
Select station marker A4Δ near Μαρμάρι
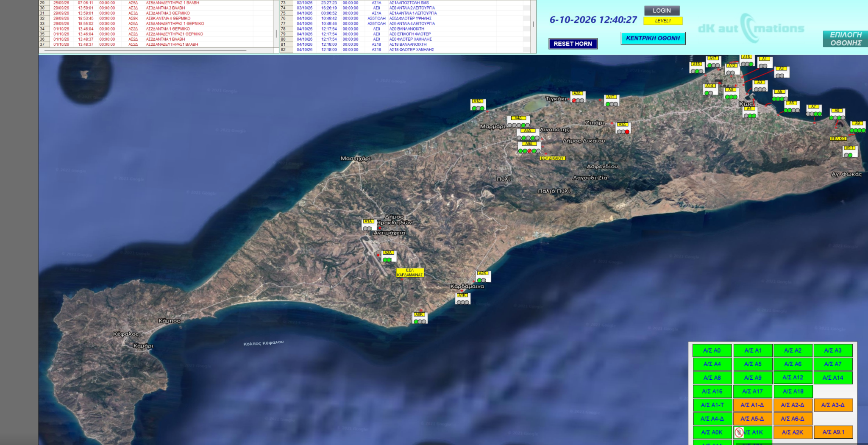[519, 122]
